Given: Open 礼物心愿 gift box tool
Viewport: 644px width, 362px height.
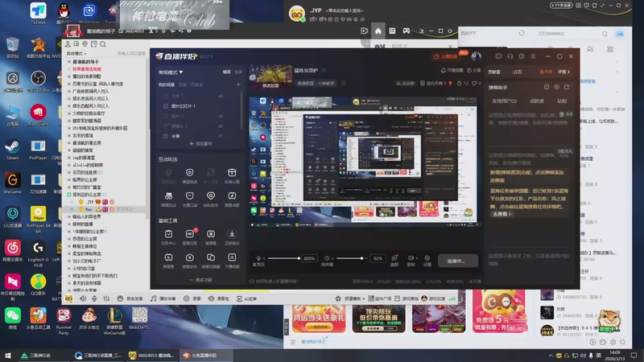Looking at the screenshot, I should point(232,175).
